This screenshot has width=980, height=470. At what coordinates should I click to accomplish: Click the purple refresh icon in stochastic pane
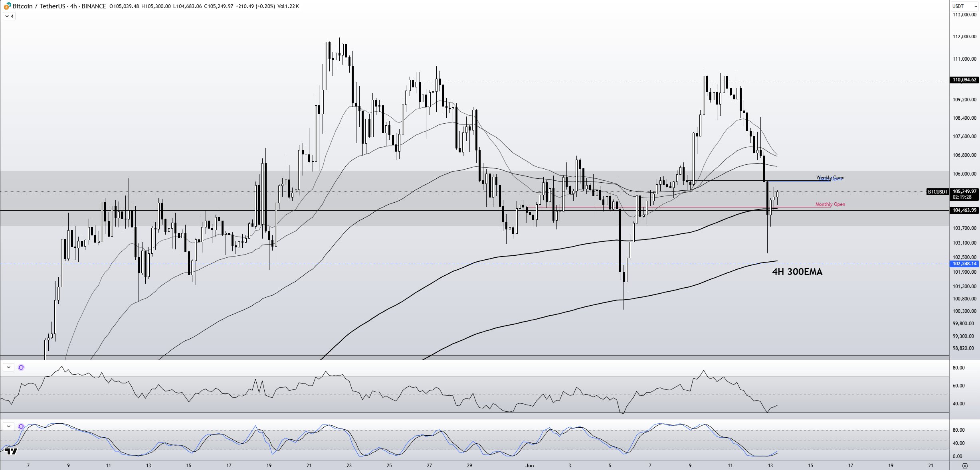coord(21,427)
